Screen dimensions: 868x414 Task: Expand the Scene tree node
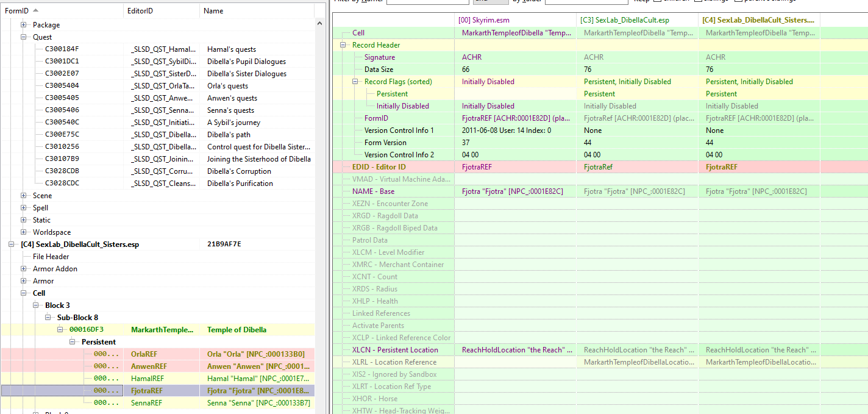pyautogui.click(x=24, y=196)
